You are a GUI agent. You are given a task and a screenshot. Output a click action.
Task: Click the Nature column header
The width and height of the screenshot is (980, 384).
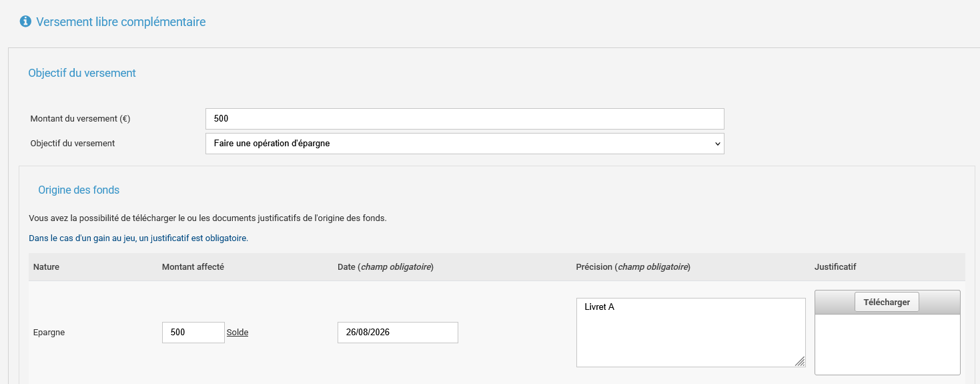point(46,267)
